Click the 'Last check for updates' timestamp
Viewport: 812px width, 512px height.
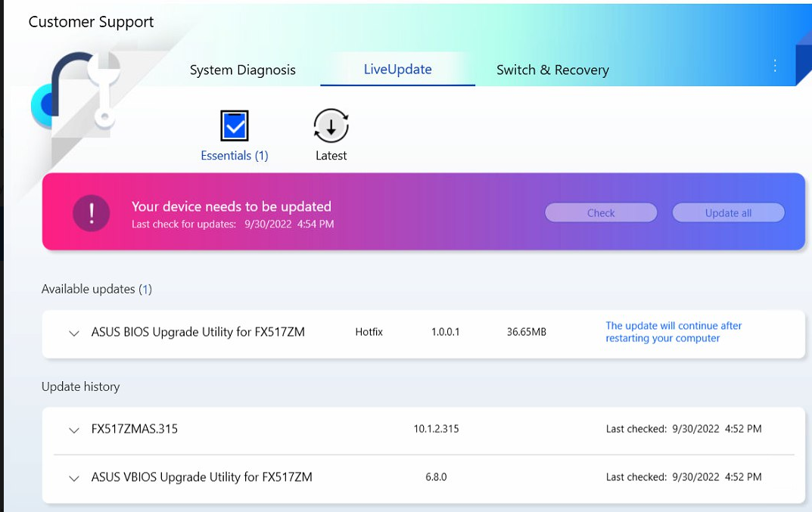(232, 224)
